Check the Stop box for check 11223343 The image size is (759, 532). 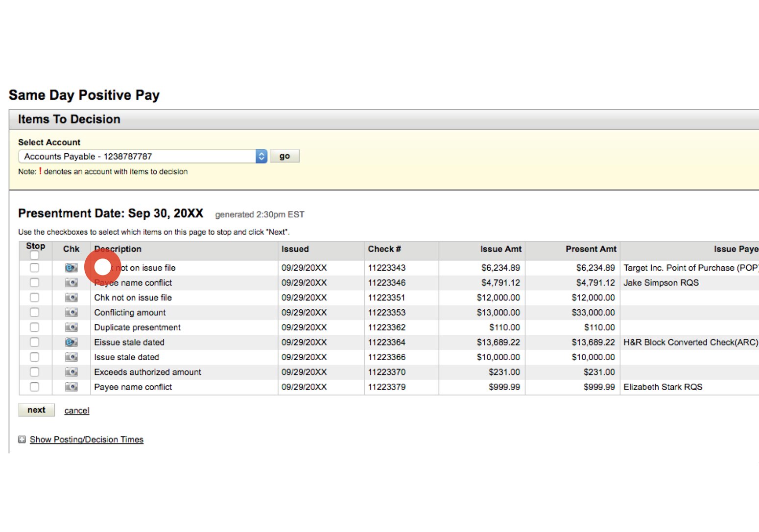click(x=34, y=268)
